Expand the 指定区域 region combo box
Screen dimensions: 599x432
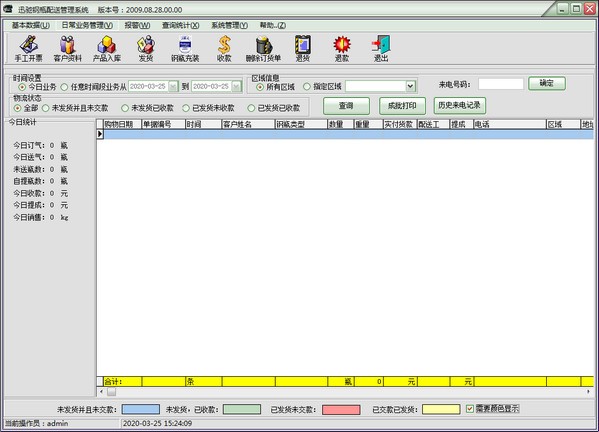[410, 86]
